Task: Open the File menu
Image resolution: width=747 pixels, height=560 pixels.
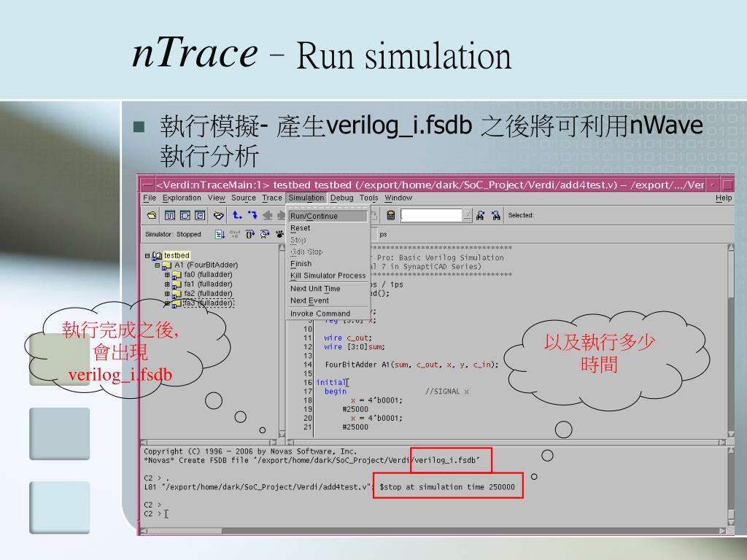Action: pos(150,198)
